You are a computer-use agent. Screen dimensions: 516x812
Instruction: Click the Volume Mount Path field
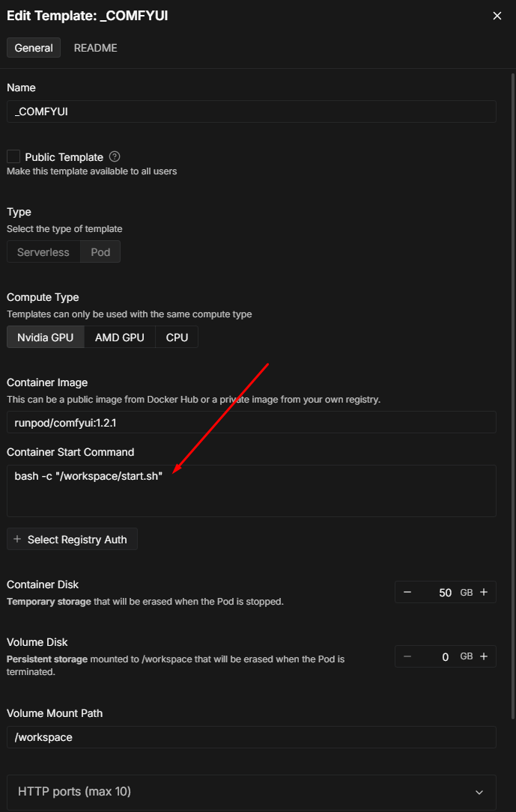(x=251, y=737)
